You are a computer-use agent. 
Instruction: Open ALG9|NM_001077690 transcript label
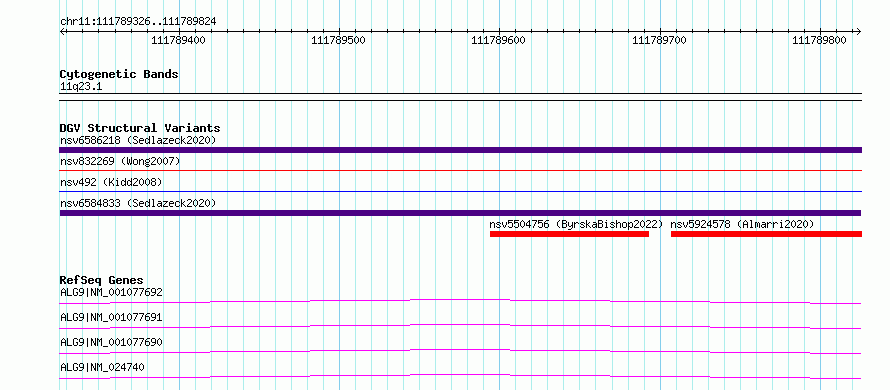point(111,342)
